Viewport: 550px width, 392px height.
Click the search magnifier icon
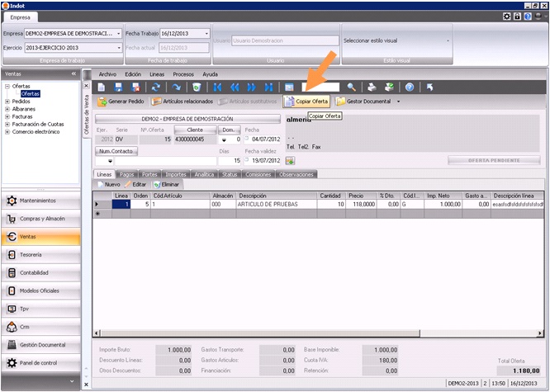click(x=351, y=87)
